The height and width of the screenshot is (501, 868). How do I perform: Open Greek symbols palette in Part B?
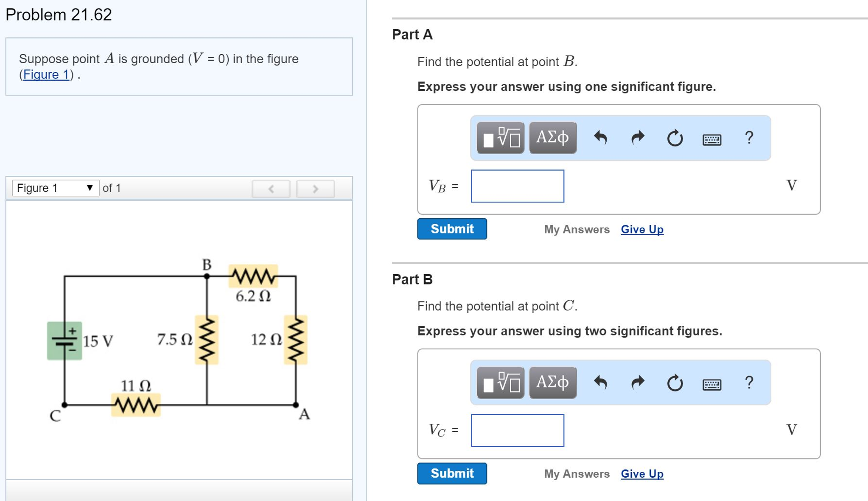pos(553,383)
